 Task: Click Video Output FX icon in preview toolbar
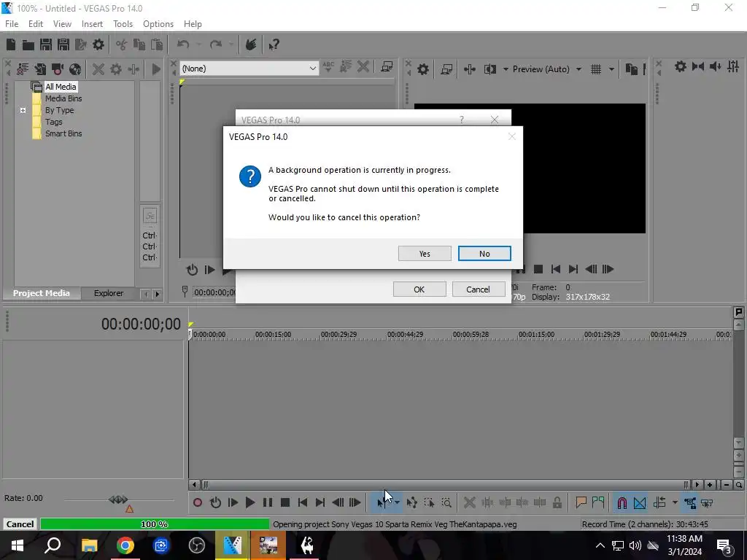(x=470, y=69)
